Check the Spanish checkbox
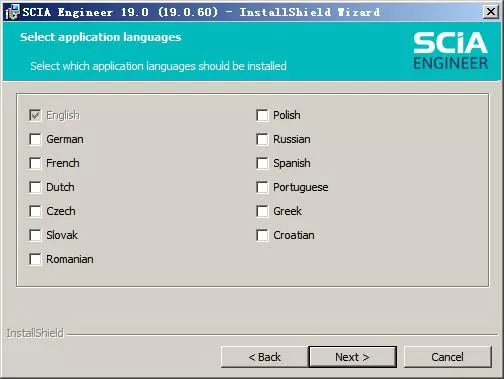 [262, 163]
